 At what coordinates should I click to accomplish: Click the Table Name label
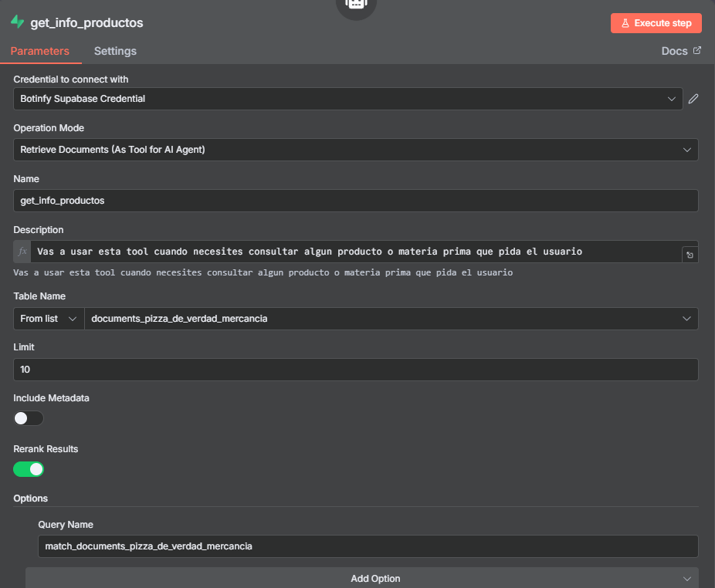tap(39, 296)
